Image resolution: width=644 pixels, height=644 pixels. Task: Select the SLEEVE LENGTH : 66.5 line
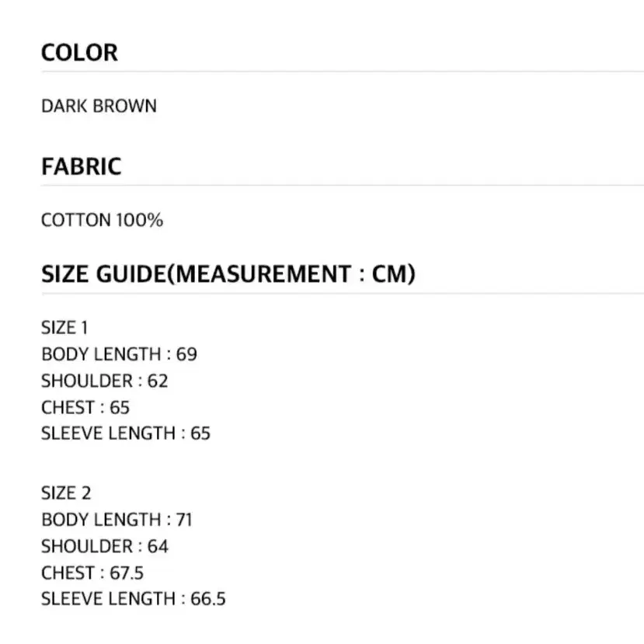click(x=134, y=599)
